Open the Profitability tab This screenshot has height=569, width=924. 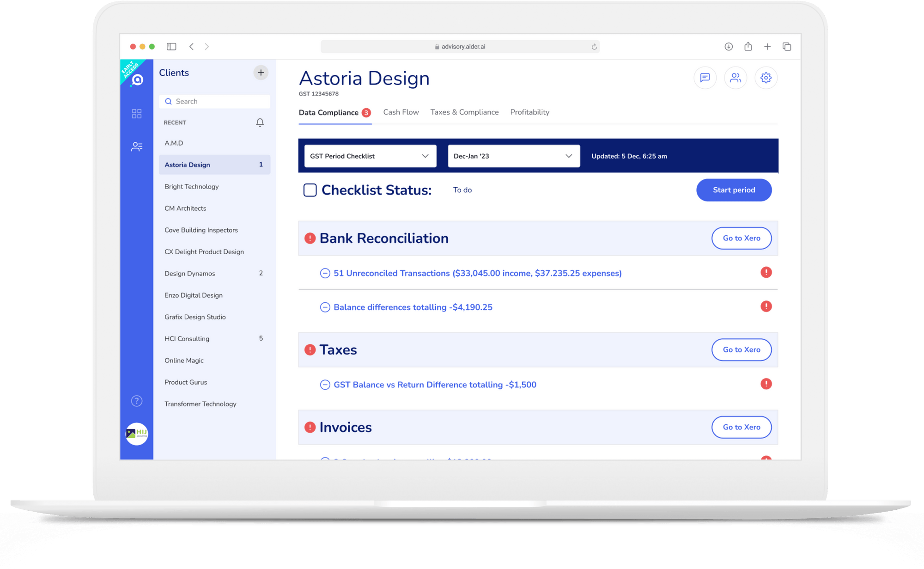point(529,112)
